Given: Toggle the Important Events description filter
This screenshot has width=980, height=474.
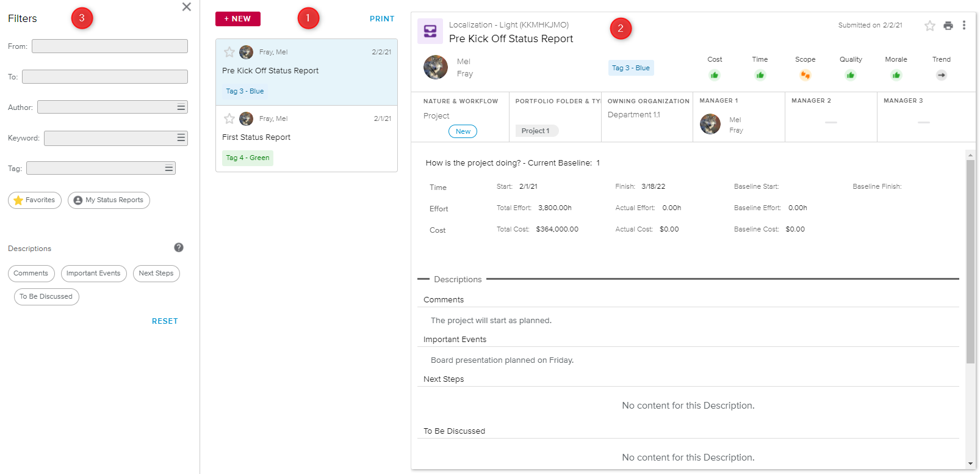Looking at the screenshot, I should coord(93,274).
